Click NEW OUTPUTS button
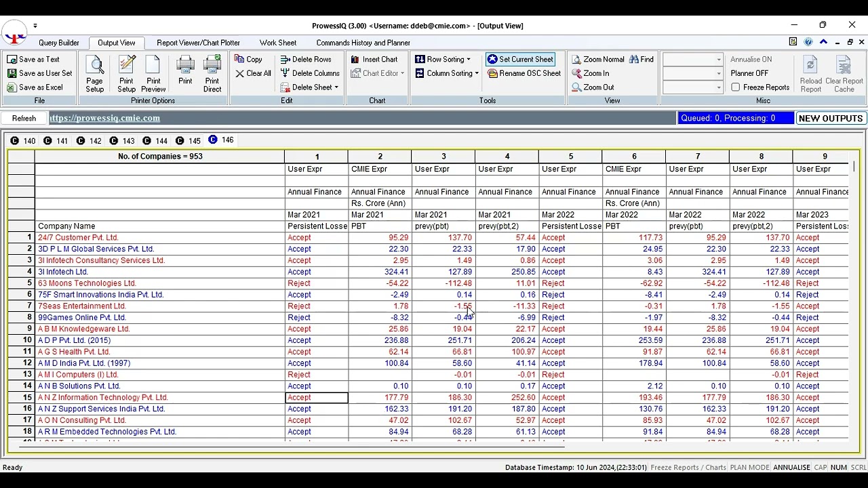The height and width of the screenshot is (488, 868). pos(831,118)
